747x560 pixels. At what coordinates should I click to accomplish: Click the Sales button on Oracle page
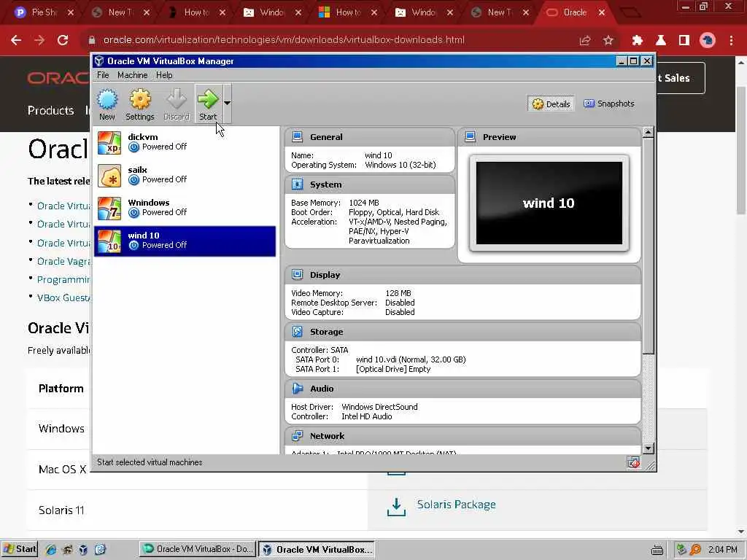[x=681, y=78]
